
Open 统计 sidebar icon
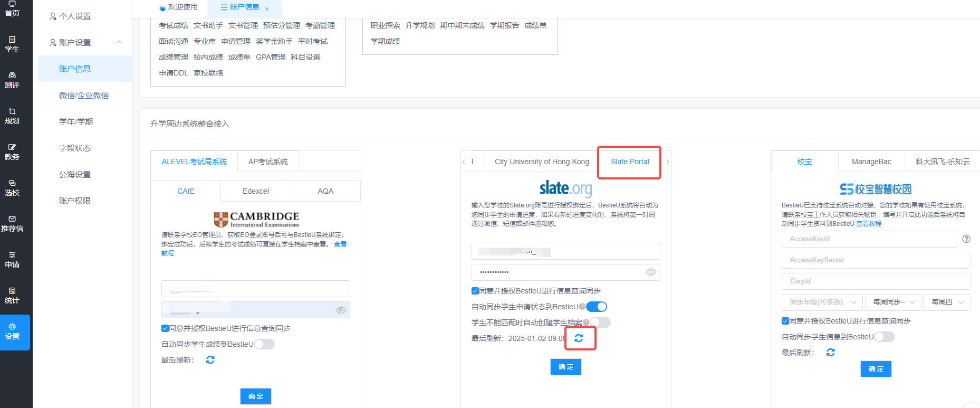click(x=12, y=296)
